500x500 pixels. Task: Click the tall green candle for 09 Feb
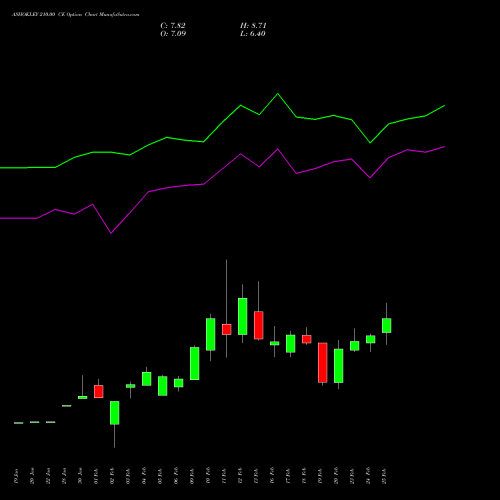[x=195, y=363]
